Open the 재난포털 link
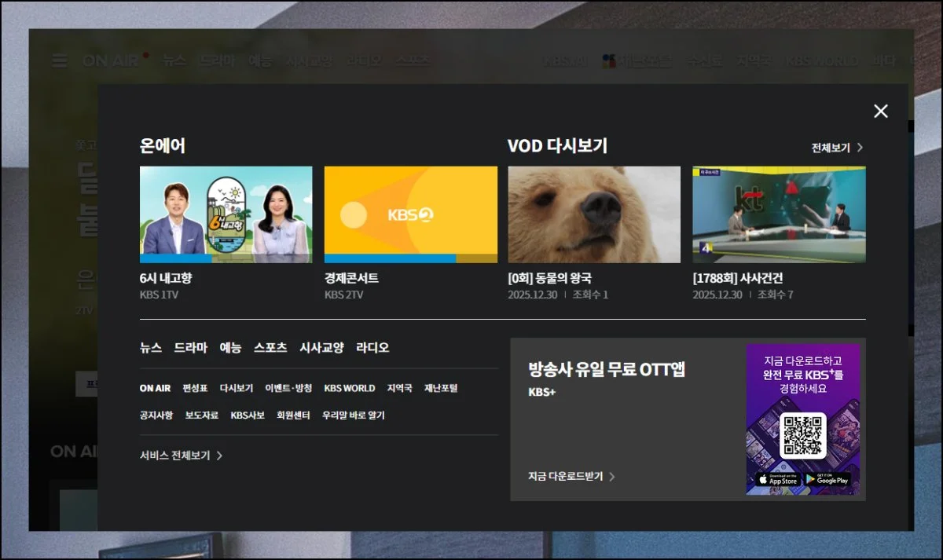Viewport: 943px width, 560px height. [441, 388]
